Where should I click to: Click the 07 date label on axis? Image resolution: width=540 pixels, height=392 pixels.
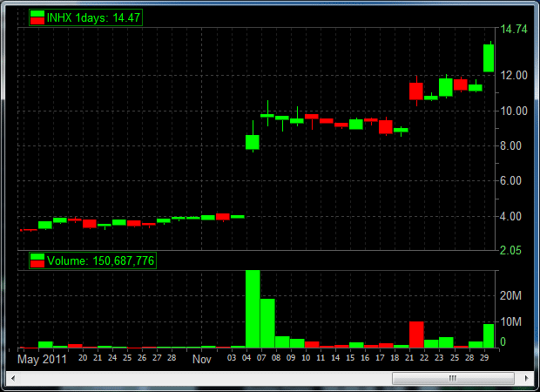tap(261, 358)
